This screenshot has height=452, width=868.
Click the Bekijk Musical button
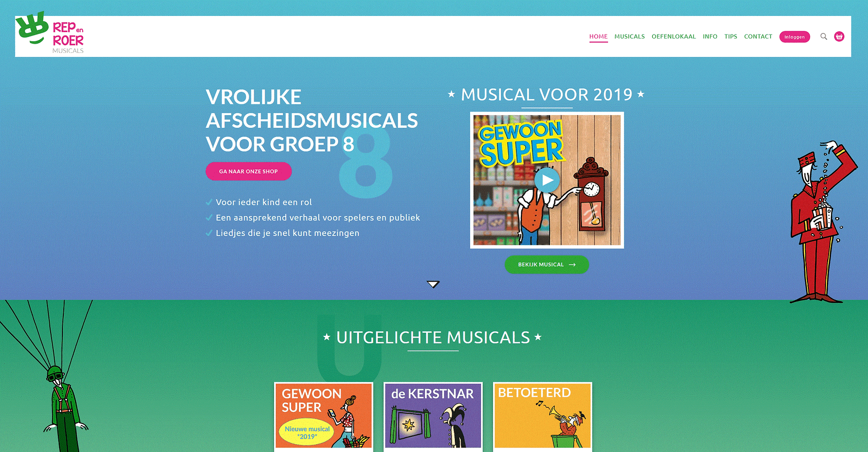pyautogui.click(x=547, y=265)
